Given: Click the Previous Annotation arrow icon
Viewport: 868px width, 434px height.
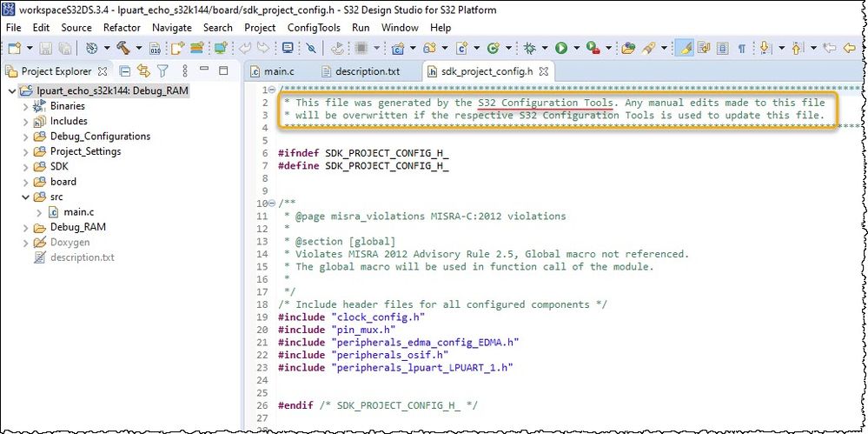Looking at the screenshot, I should pos(797,48).
